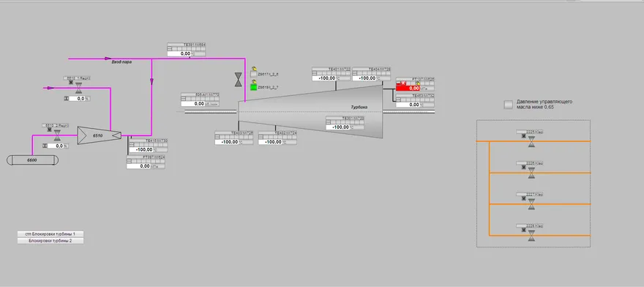Open the 6600 vessel symbol
The width and height of the screenshot is (644, 287).
(x=32, y=160)
